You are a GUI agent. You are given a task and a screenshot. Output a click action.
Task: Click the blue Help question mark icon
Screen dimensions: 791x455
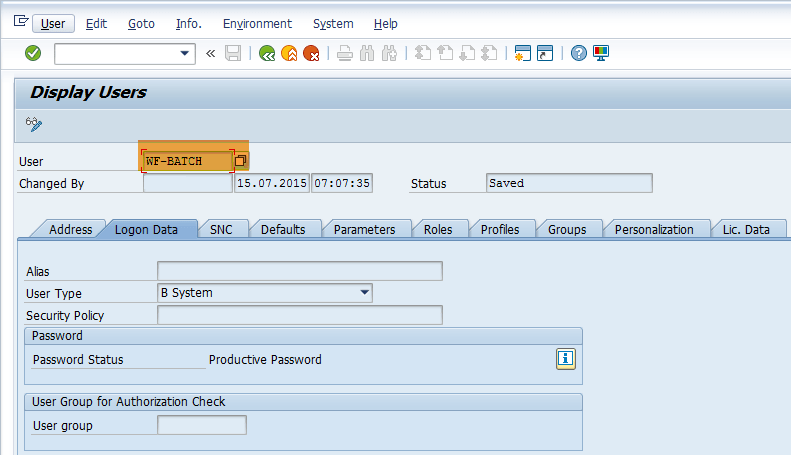pyautogui.click(x=579, y=53)
